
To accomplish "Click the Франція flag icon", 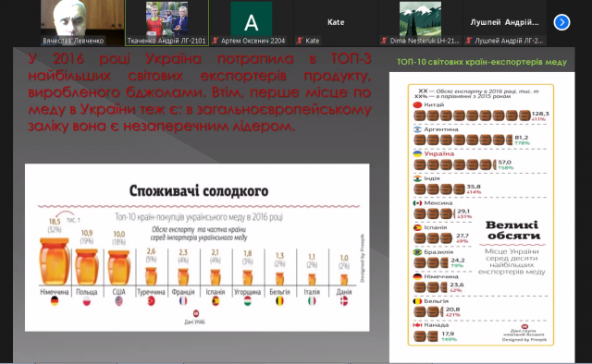I will pos(183,301).
